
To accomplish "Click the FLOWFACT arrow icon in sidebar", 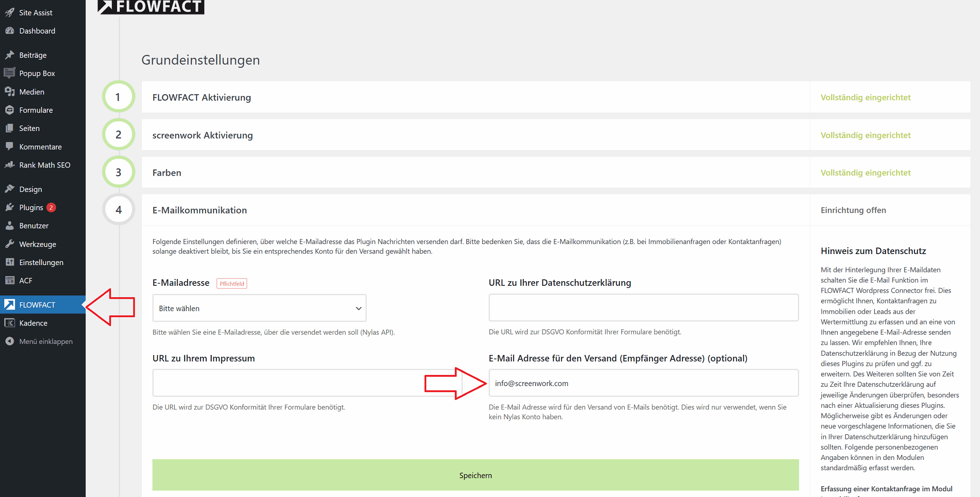I will pos(10,305).
